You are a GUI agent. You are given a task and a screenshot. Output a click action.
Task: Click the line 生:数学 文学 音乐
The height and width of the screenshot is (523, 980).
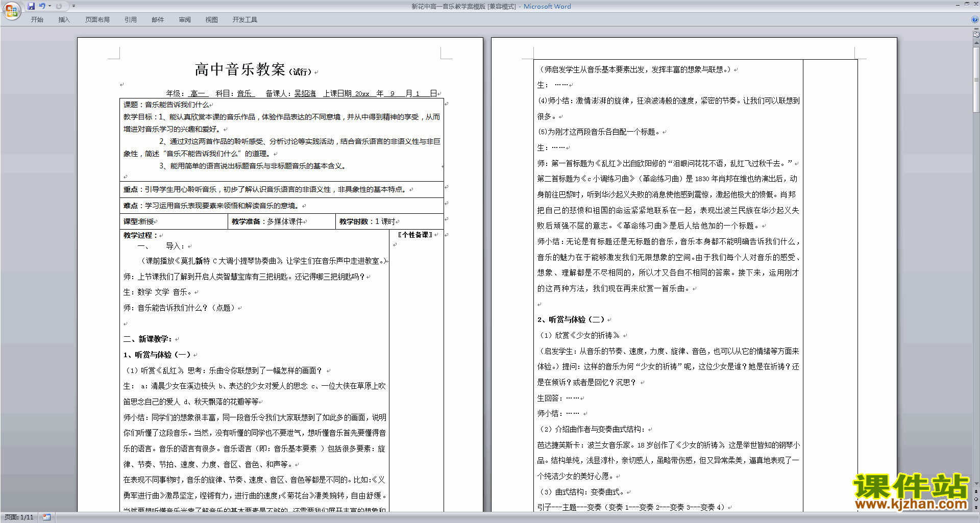tap(158, 292)
